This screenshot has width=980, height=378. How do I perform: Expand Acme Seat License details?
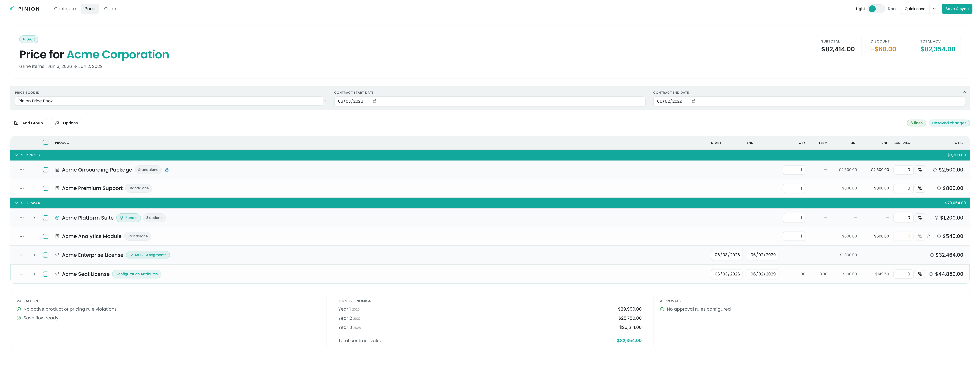pyautogui.click(x=34, y=274)
